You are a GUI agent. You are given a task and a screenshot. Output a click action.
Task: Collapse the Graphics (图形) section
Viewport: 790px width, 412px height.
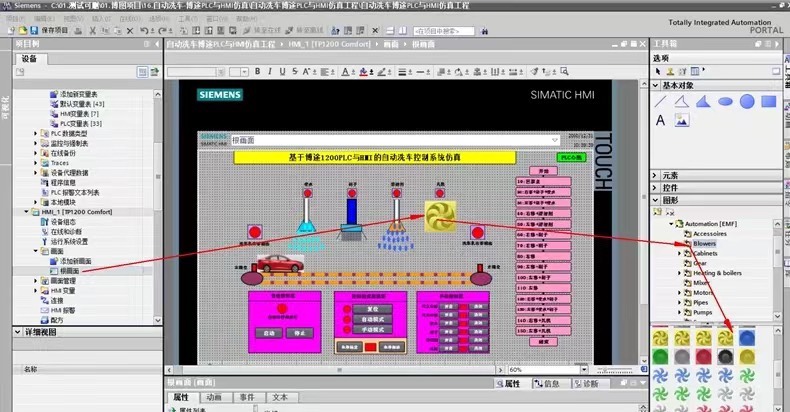(655, 200)
